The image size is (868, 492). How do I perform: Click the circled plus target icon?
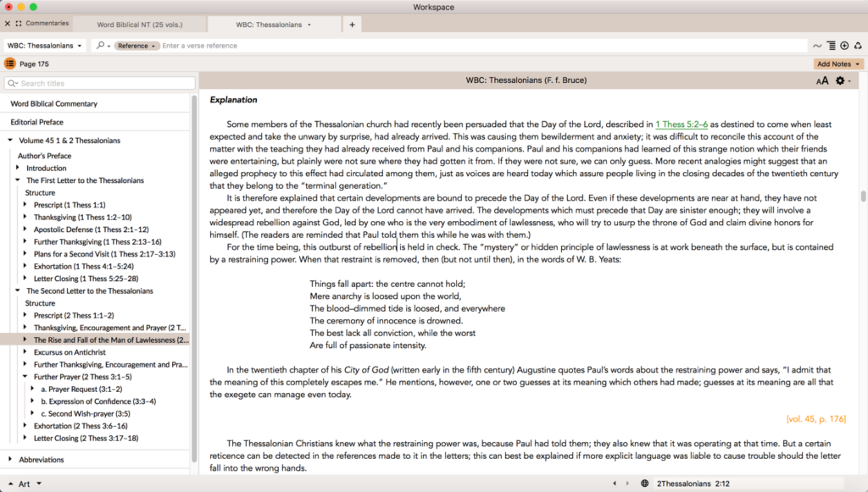pos(844,46)
